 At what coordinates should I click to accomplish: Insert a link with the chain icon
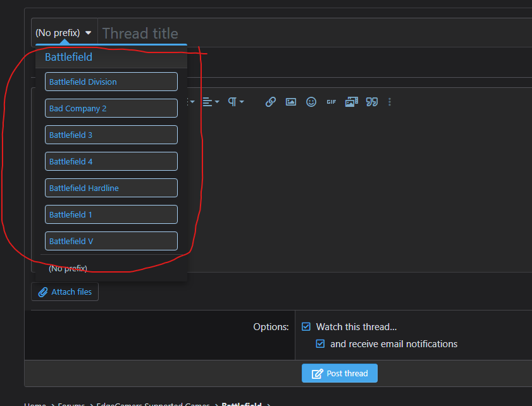[x=270, y=102]
